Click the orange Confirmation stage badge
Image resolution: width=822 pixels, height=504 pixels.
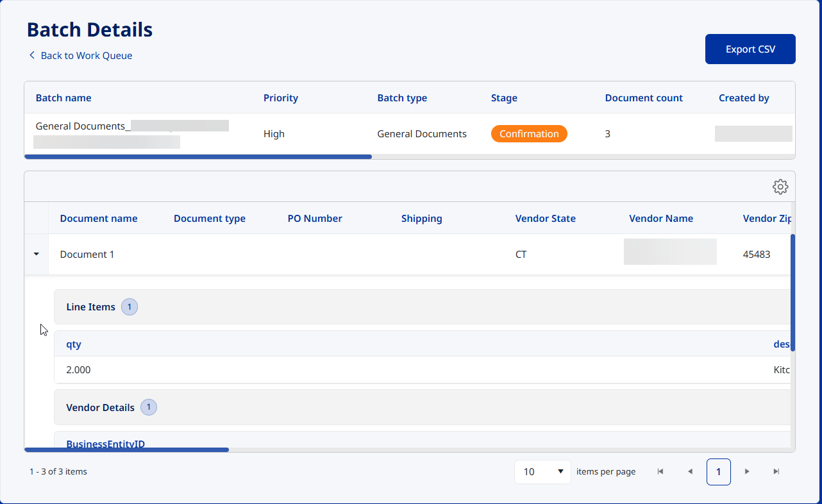point(529,134)
